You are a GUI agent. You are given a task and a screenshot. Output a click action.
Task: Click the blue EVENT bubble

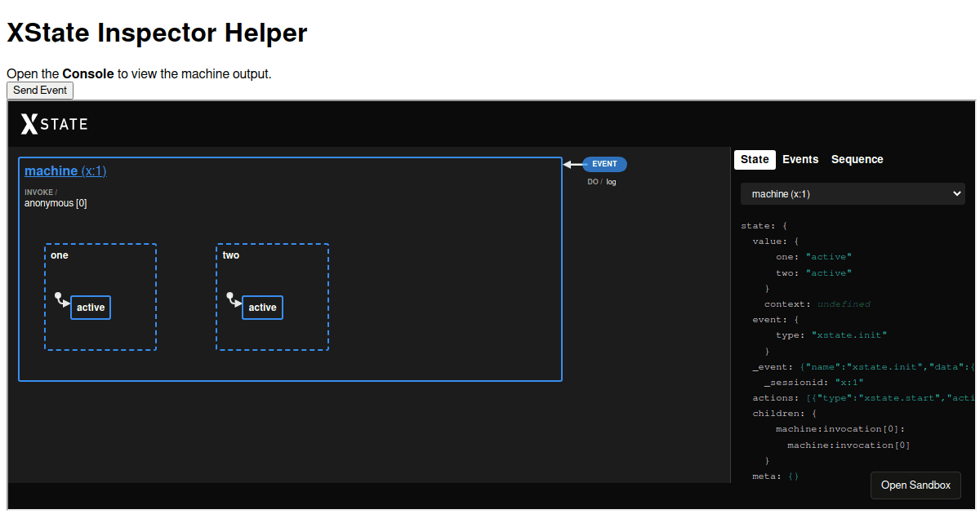pos(603,164)
